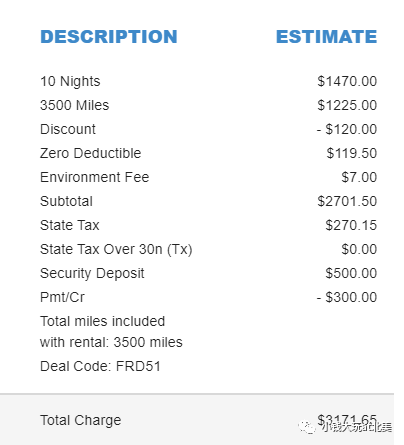Click the Total Charge label

pos(80,420)
